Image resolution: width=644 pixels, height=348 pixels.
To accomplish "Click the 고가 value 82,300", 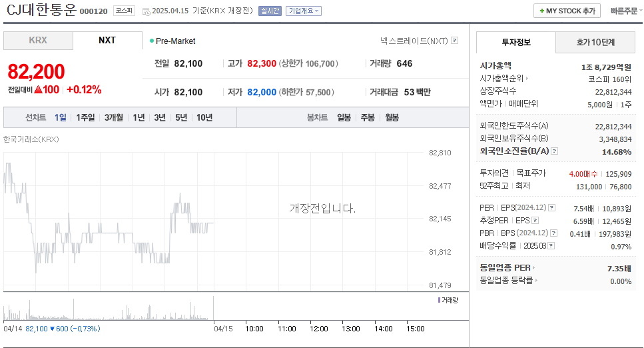I will coord(262,64).
